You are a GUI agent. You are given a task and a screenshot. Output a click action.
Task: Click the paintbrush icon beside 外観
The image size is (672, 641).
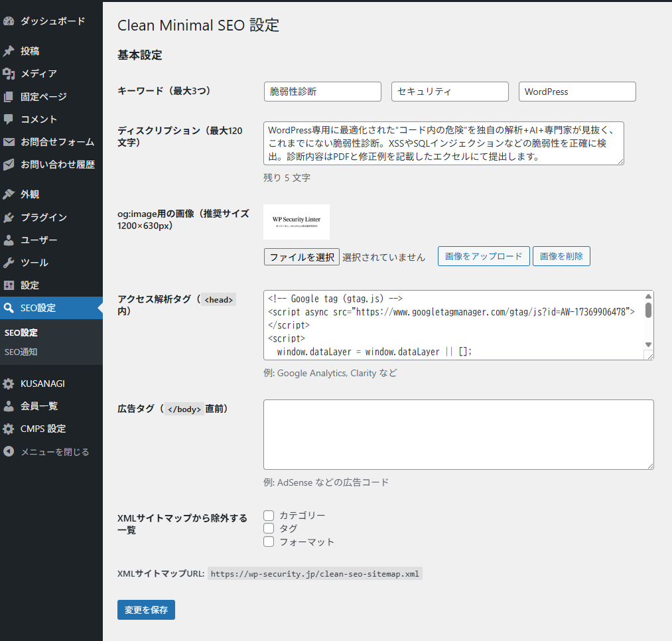(x=9, y=194)
